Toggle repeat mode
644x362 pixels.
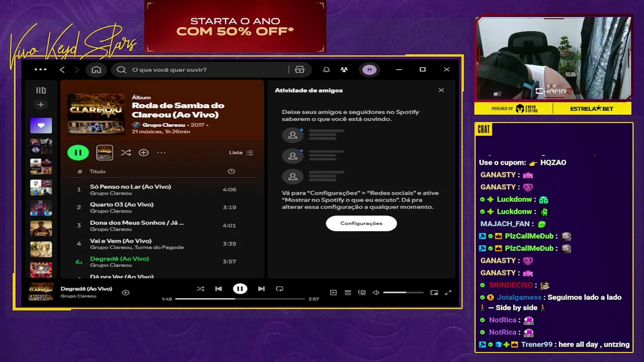(280, 289)
